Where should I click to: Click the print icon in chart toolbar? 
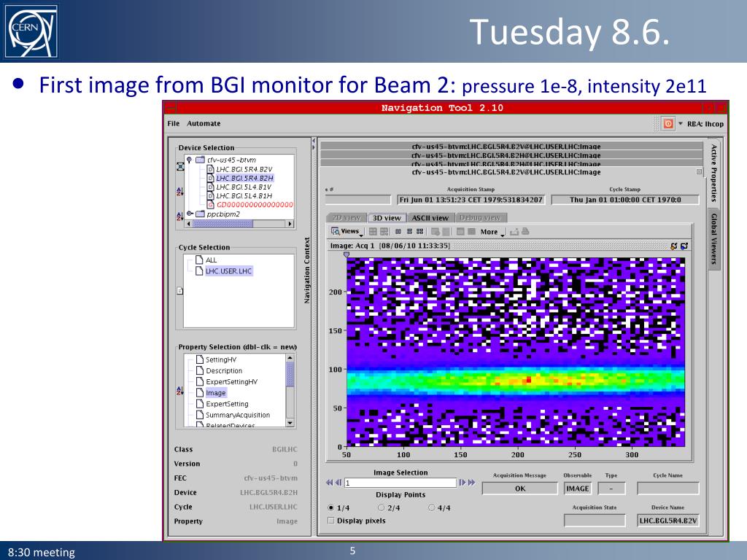(525, 231)
